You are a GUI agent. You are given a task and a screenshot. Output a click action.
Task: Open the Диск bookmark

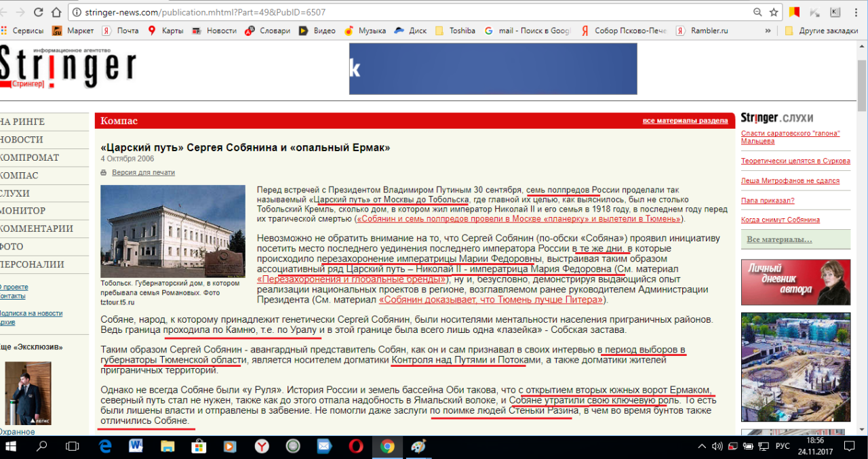[x=411, y=31]
